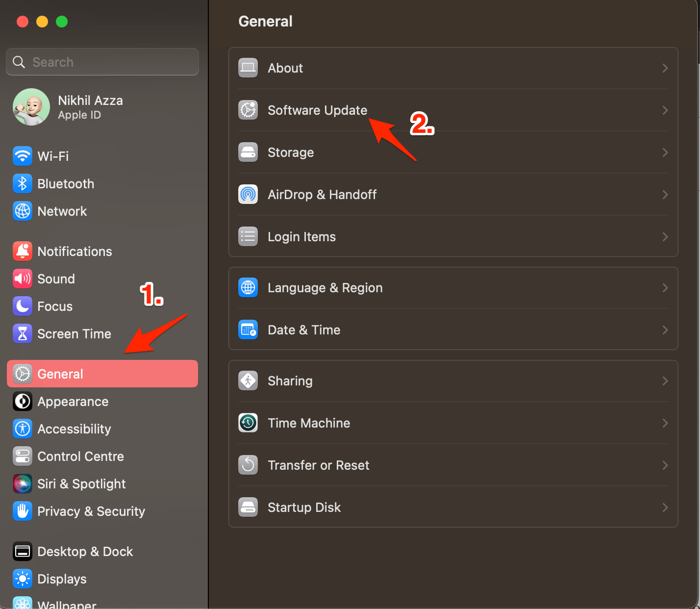700x609 pixels.
Task: Select Wi-Fi label in the sidebar
Action: 53,156
